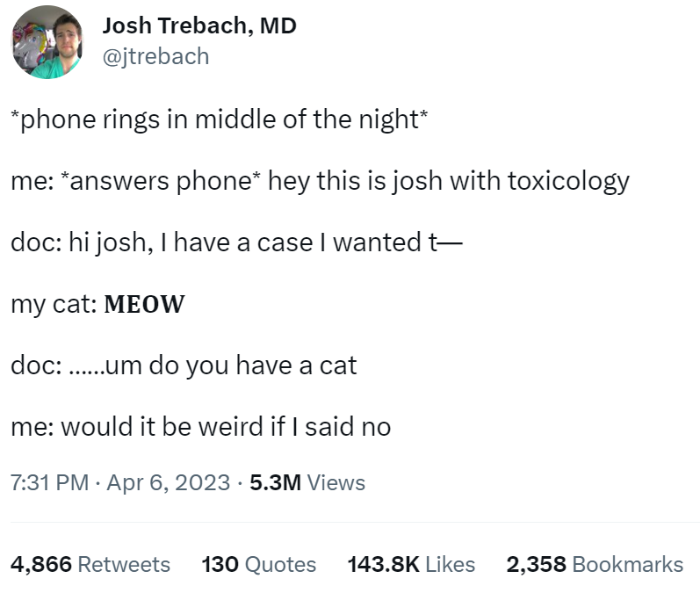
Task: Click the line "doc: hi josh, I have a case"
Action: click(235, 242)
